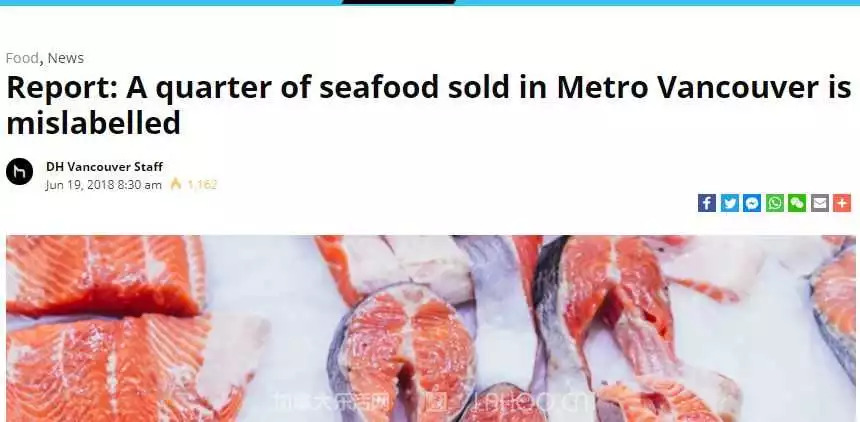Open the News category link
Viewport: 860px width, 422px height.
click(x=66, y=58)
